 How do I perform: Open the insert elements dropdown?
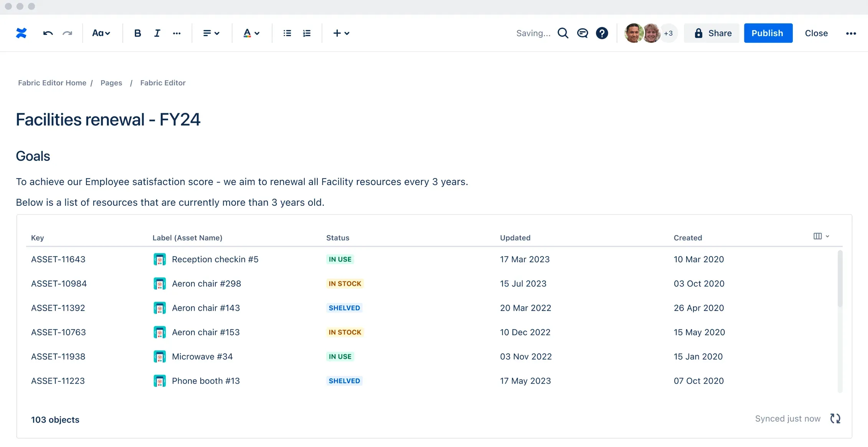341,33
